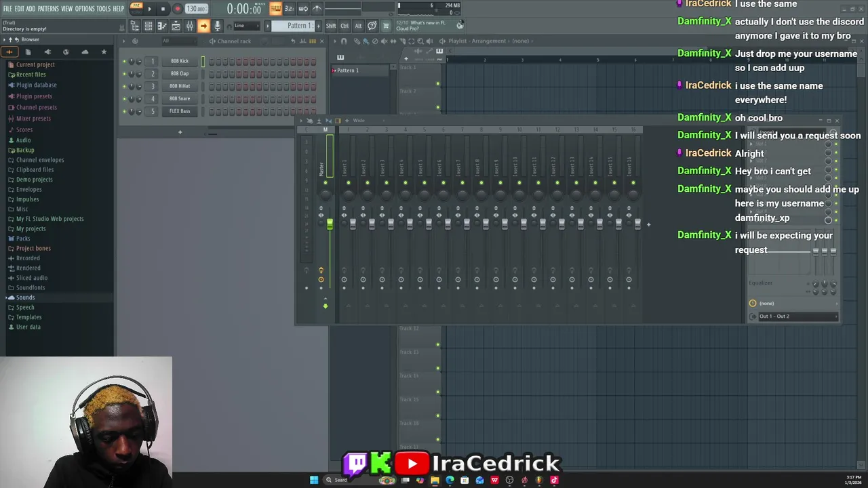Select the 808 Snare channel
This screenshot has width=868, height=488.
[x=180, y=98]
